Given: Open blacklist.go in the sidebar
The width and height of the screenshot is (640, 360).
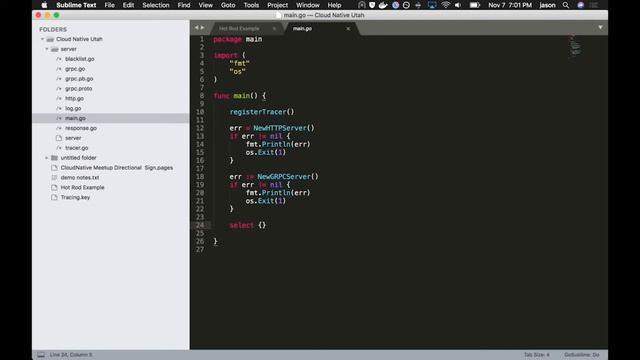Looking at the screenshot, I should click(80, 59).
